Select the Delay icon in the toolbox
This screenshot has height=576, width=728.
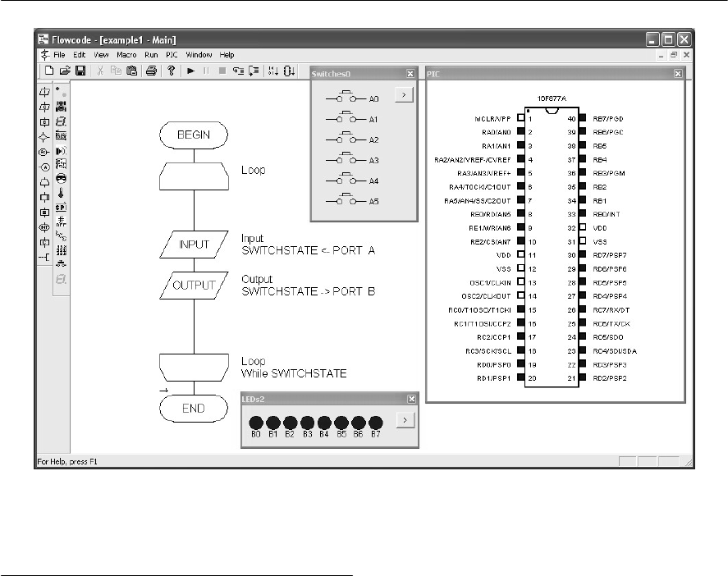[44, 122]
